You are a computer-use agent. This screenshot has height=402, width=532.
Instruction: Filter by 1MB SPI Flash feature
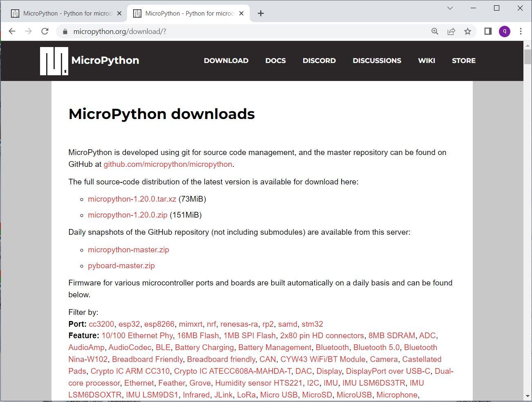(x=250, y=336)
